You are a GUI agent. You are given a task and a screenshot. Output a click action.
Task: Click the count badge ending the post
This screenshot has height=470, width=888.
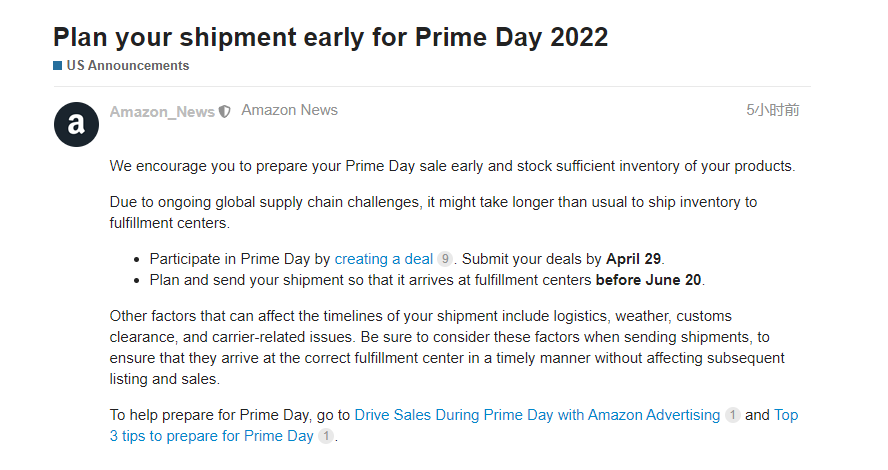(326, 437)
